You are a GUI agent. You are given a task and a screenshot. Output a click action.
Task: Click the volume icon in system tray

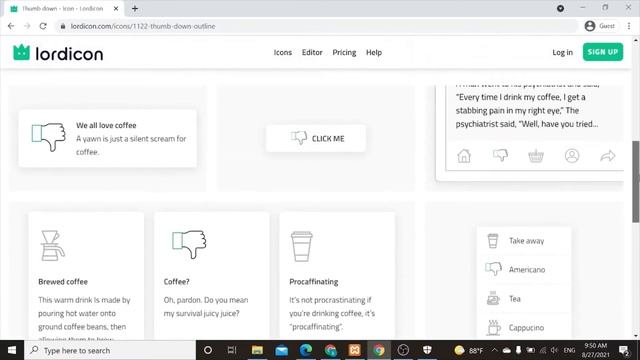[x=554, y=350]
